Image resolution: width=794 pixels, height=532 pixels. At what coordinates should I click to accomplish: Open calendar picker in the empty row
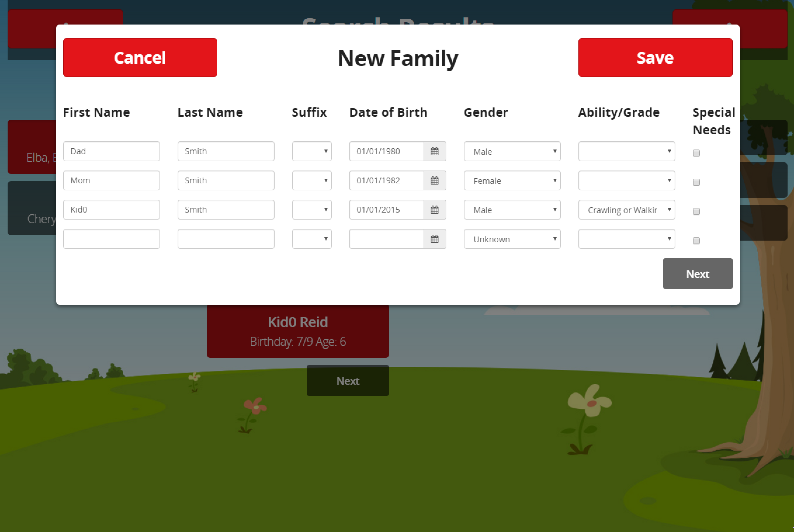point(434,239)
